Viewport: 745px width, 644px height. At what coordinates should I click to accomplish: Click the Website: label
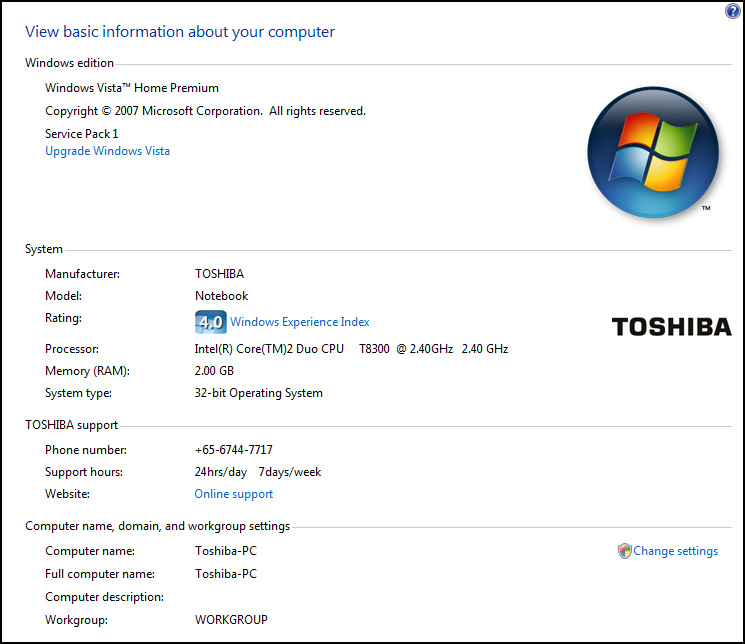coord(67,494)
